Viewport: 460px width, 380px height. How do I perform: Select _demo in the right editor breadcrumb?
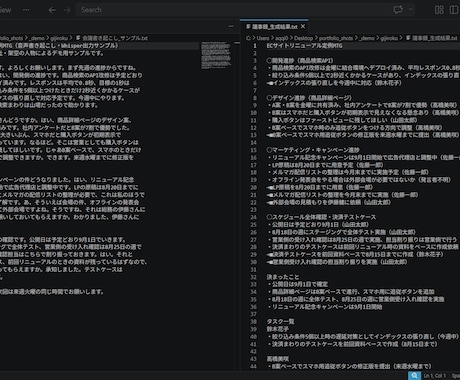(367, 38)
